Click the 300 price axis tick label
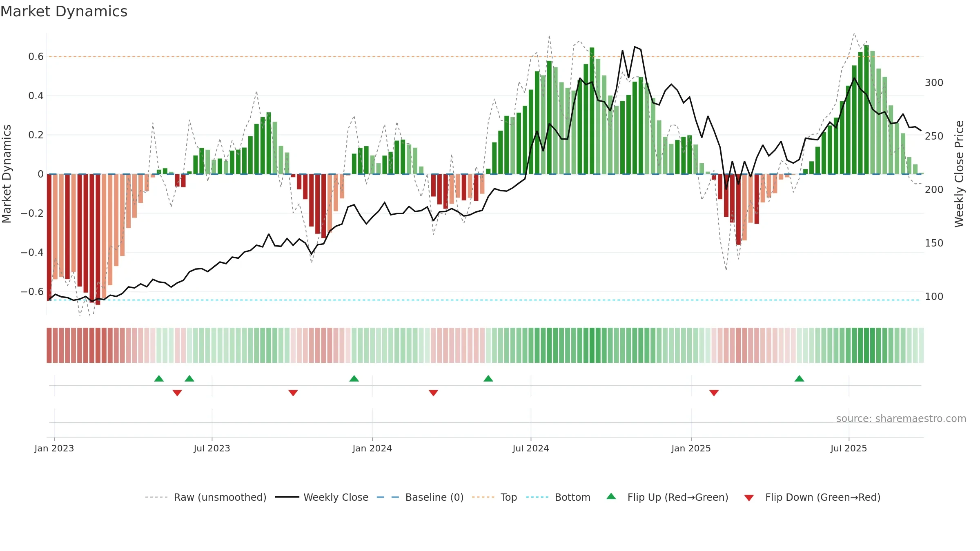980x551 pixels. tap(934, 83)
